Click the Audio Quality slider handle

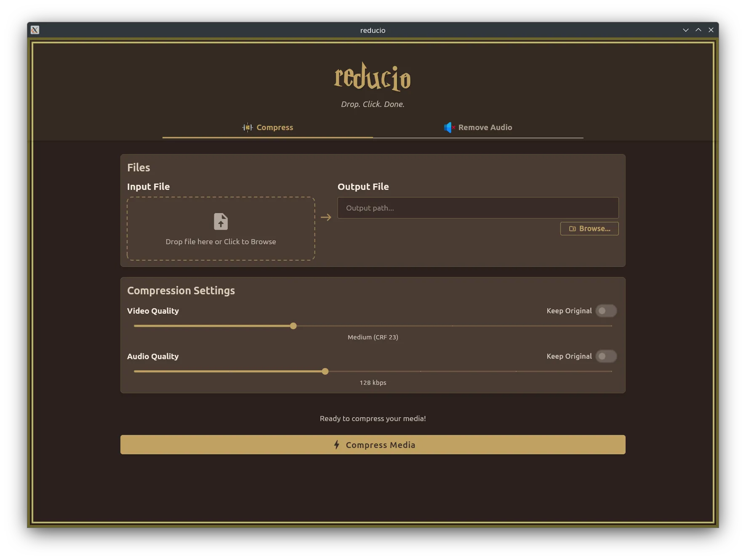(325, 371)
